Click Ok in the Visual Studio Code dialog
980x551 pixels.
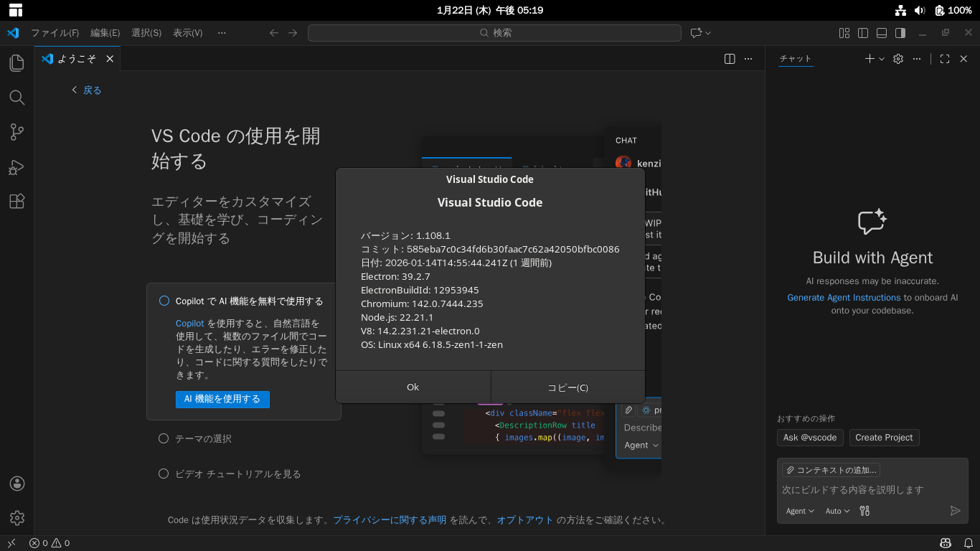413,387
